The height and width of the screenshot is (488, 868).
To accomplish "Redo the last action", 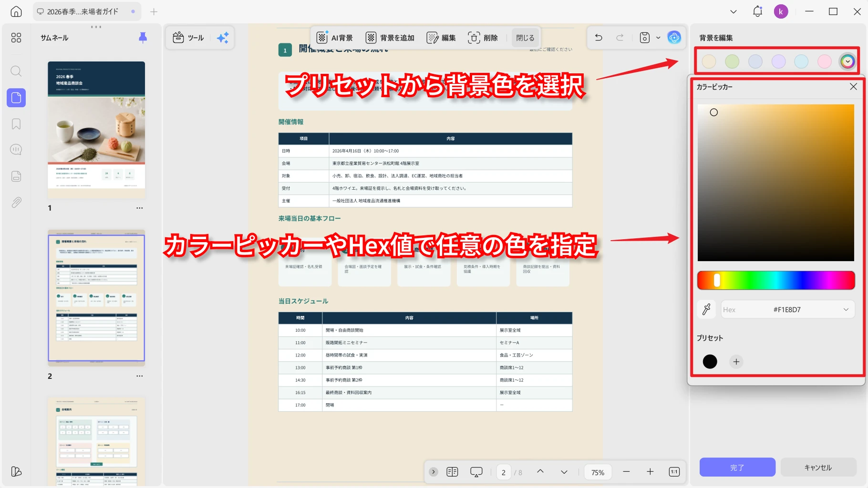I will tap(620, 37).
